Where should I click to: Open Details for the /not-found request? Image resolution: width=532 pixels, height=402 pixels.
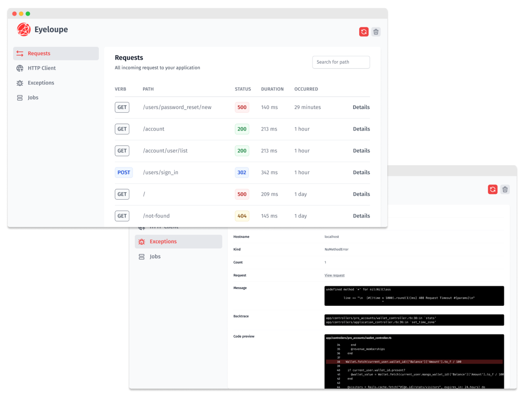tap(361, 216)
